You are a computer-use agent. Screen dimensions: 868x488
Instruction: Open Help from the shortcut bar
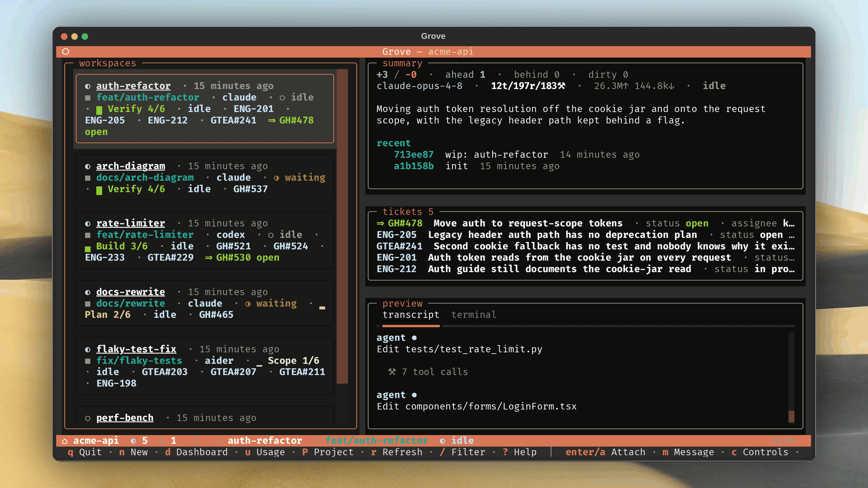tap(519, 452)
